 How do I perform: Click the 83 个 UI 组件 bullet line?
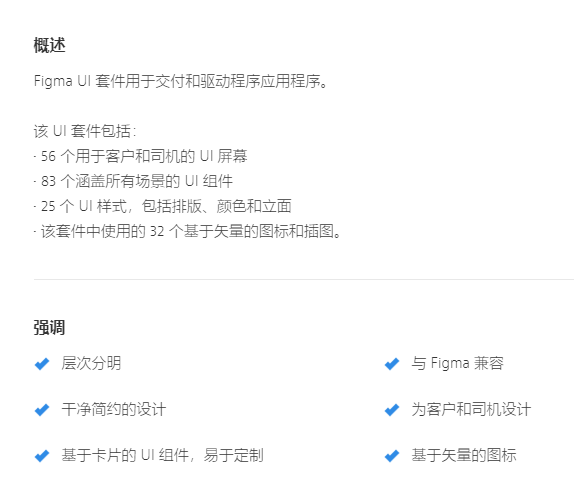[133, 181]
